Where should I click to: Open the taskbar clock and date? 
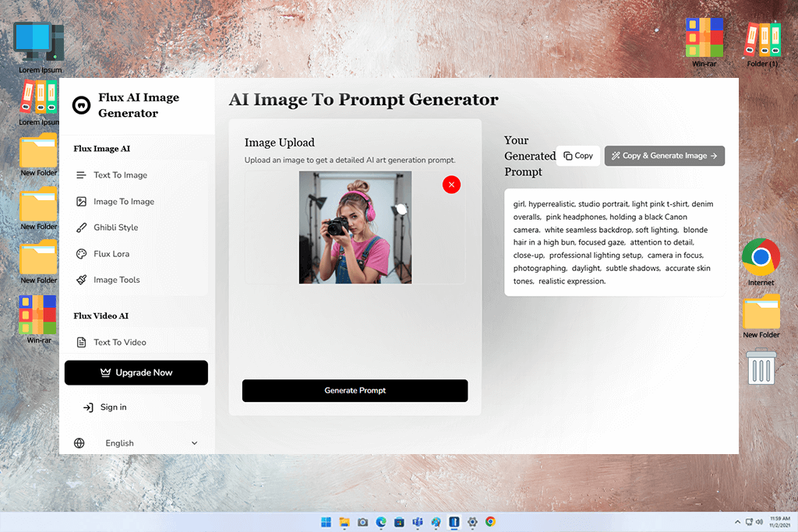779,522
